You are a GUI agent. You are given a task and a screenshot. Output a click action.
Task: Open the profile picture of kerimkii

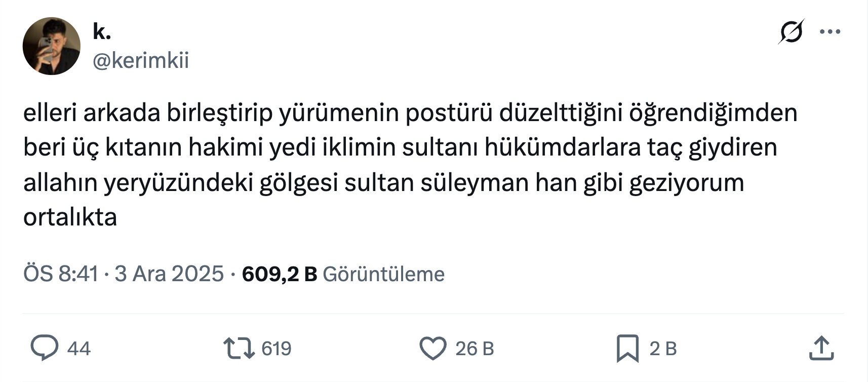[x=52, y=46]
